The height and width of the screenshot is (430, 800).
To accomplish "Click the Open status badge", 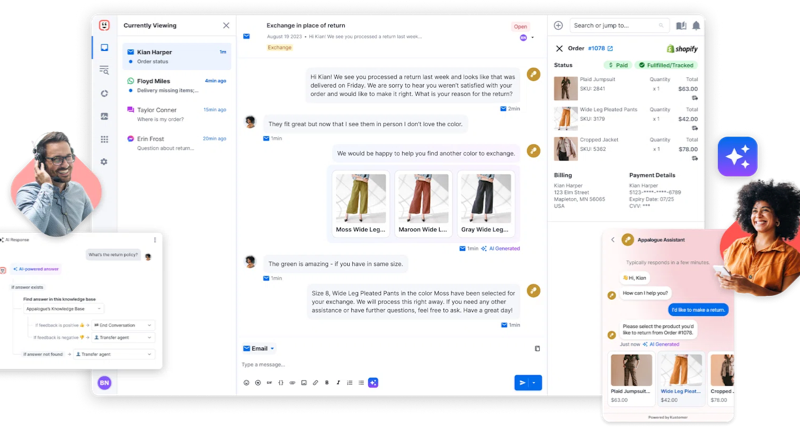I will (x=520, y=27).
